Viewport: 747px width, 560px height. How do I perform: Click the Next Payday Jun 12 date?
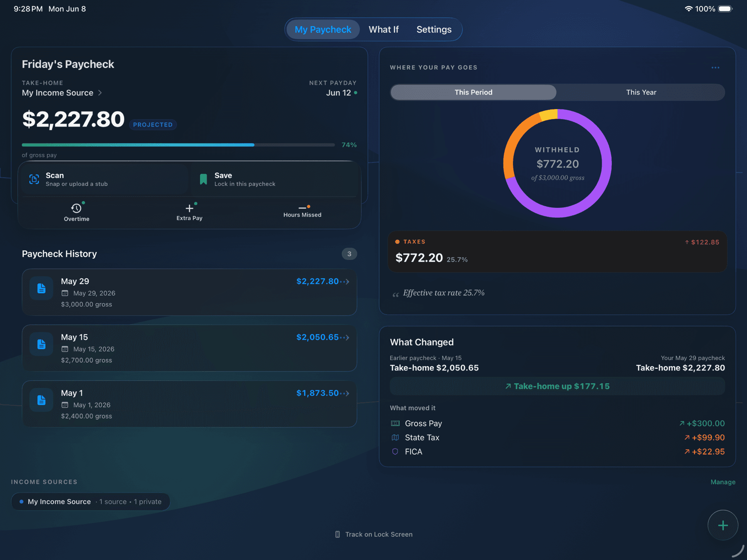[x=338, y=93]
